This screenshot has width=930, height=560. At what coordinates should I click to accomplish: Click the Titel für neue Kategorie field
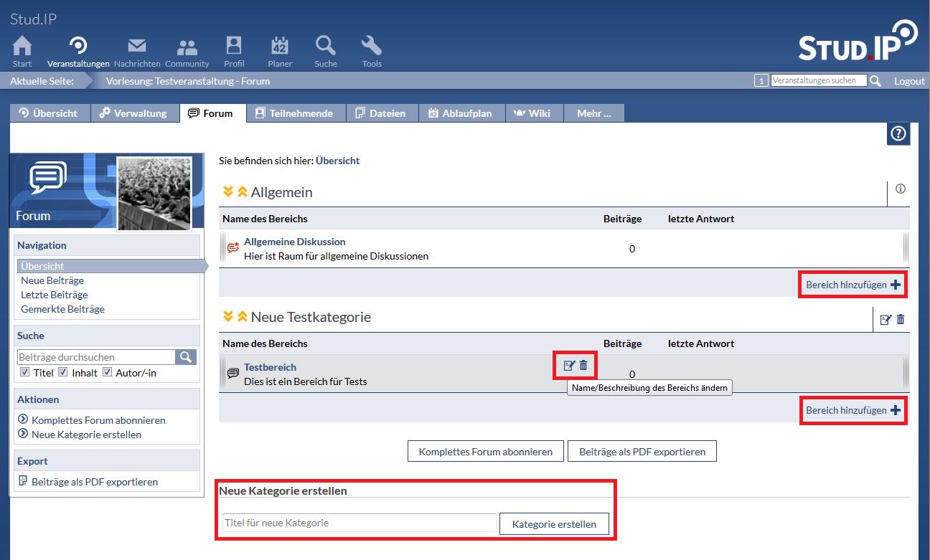click(360, 523)
